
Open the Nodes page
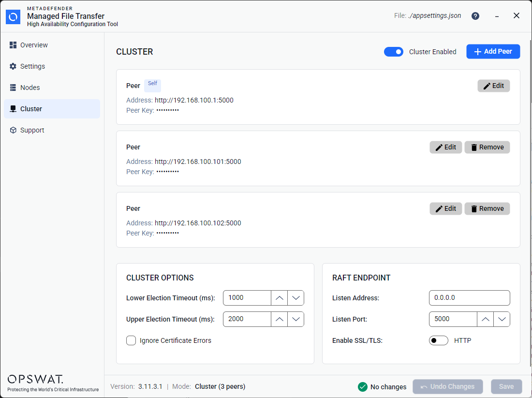pos(52,88)
